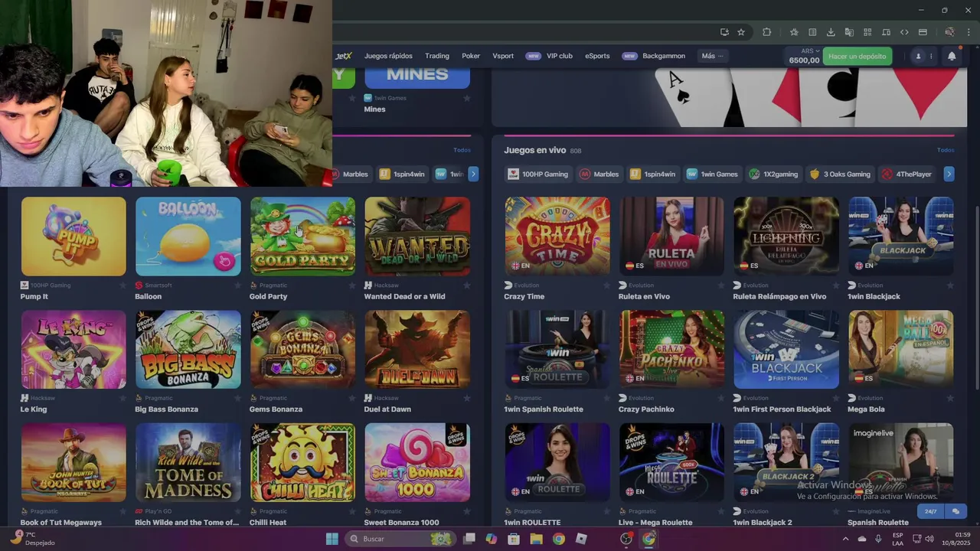Show more providers in Juegos en vivo
The height and width of the screenshot is (551, 980).
tap(949, 174)
